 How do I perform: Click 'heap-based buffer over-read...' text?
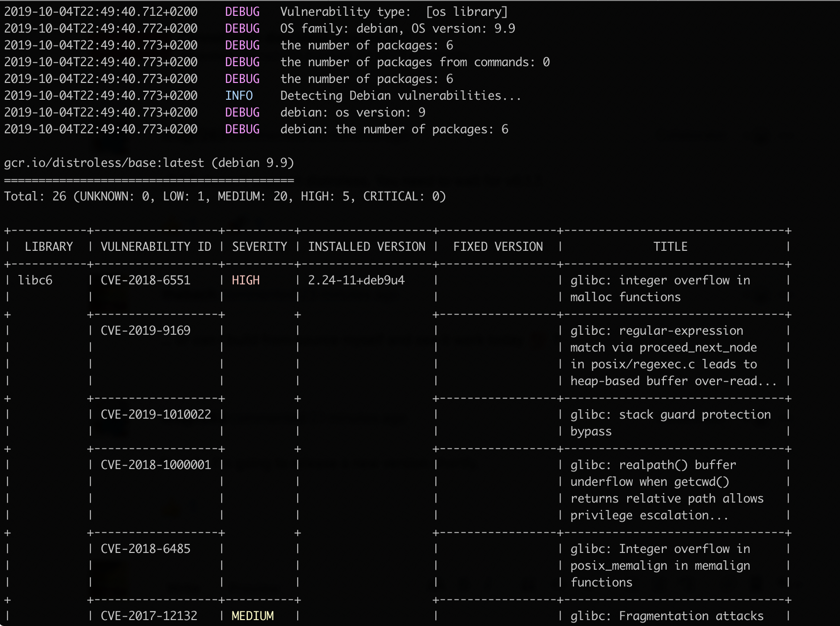pos(674,381)
